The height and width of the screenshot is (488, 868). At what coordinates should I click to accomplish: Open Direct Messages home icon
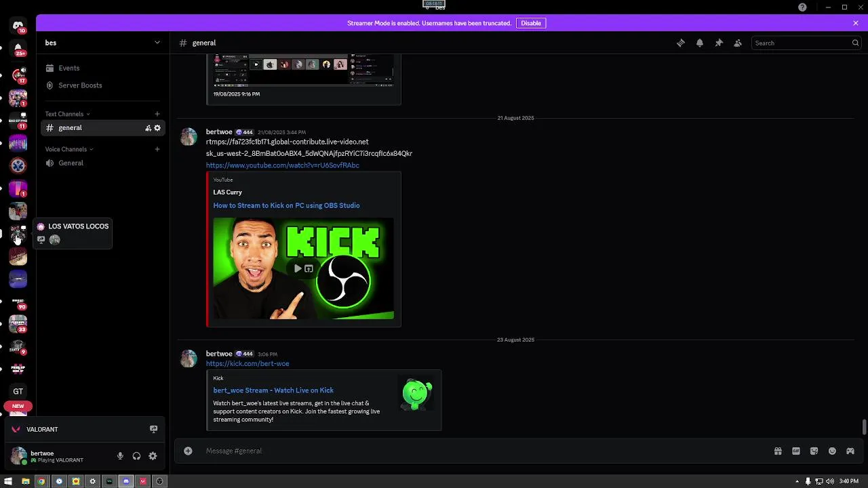[18, 26]
